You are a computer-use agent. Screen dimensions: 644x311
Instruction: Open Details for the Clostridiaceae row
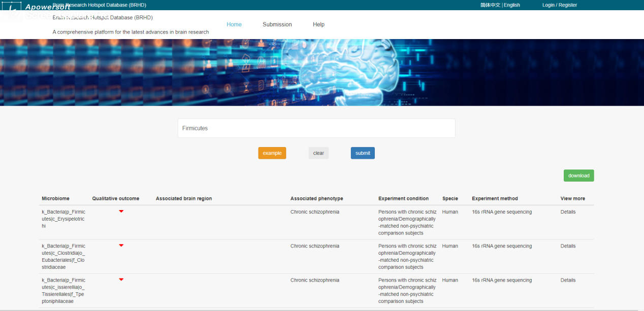(568, 246)
